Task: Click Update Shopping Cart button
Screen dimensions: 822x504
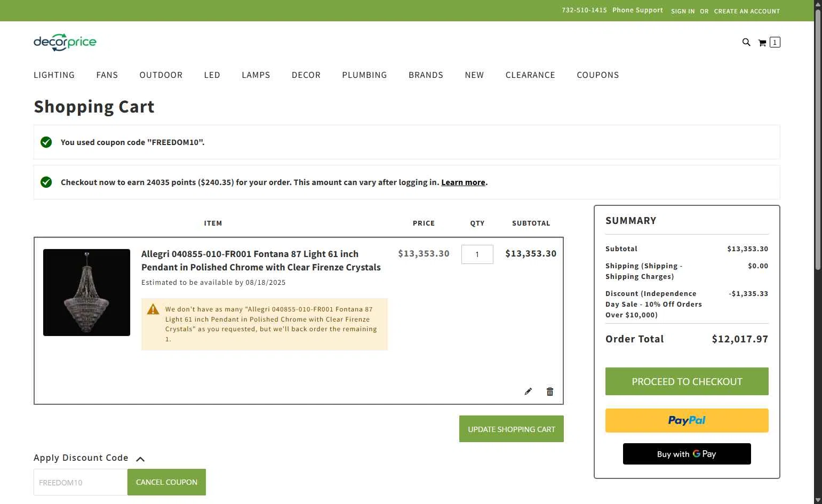Action: click(512, 429)
